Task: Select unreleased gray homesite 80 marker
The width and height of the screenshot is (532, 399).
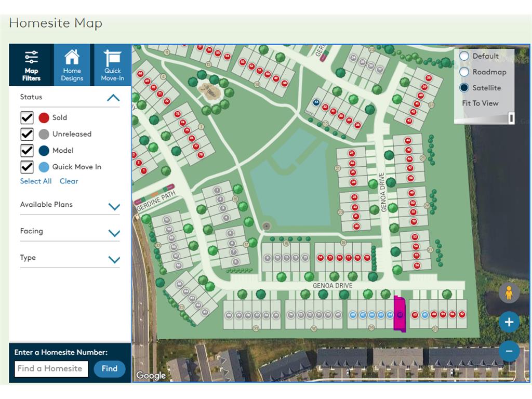Action: (x=229, y=315)
